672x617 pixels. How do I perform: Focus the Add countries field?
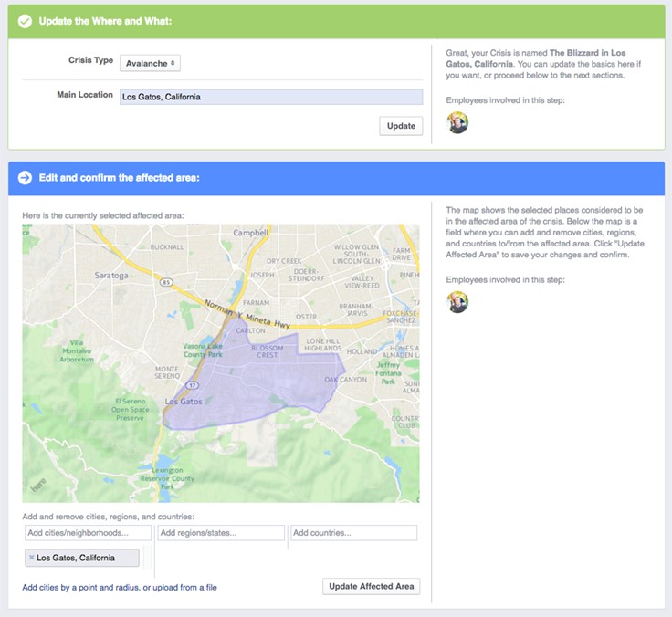pos(353,533)
